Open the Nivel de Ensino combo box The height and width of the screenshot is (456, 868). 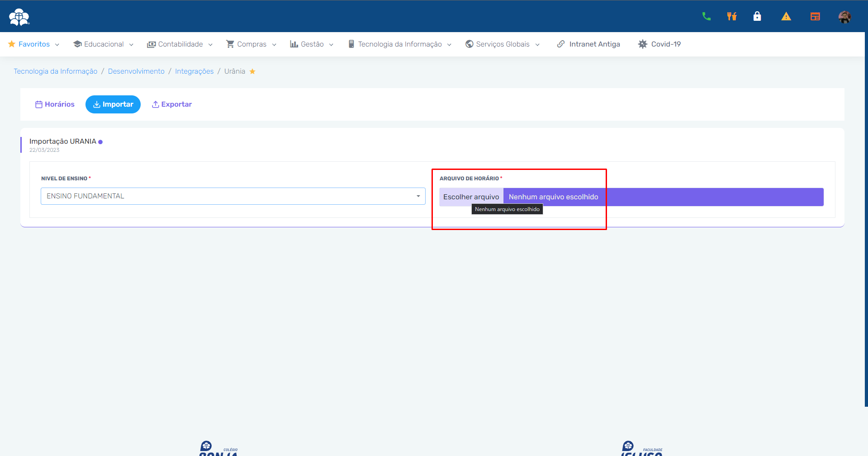233,196
